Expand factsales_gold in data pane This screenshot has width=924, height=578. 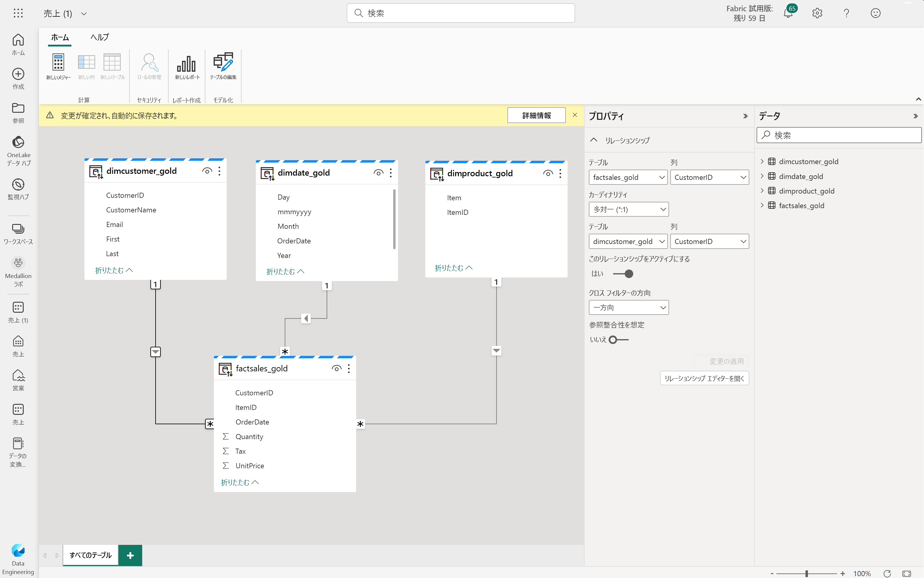762,205
